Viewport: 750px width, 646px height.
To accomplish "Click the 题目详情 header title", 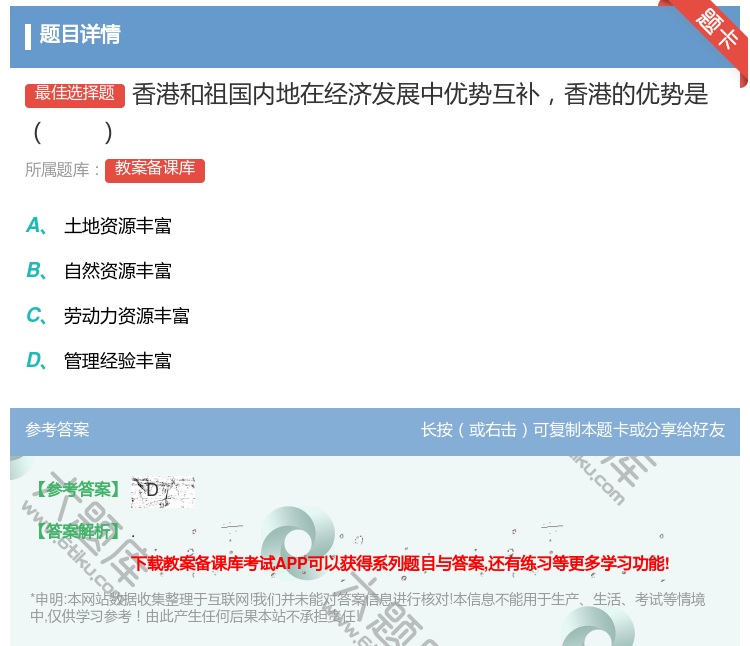I will (80, 35).
